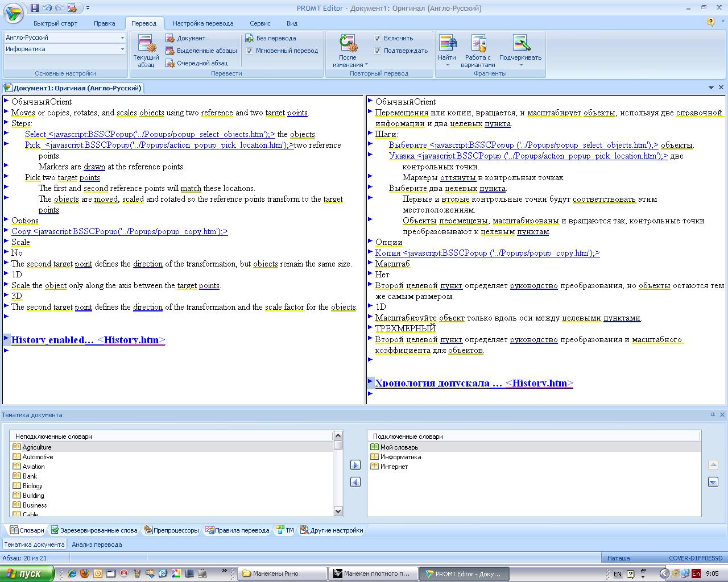
Task: Switch to Анализ перевода bottom tab
Action: click(x=96, y=544)
